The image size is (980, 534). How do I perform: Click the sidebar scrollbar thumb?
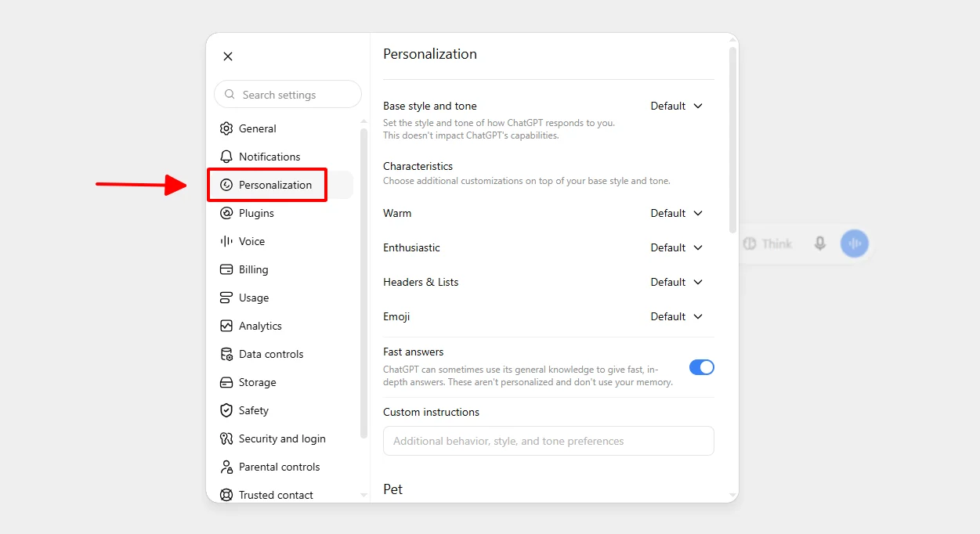363,282
